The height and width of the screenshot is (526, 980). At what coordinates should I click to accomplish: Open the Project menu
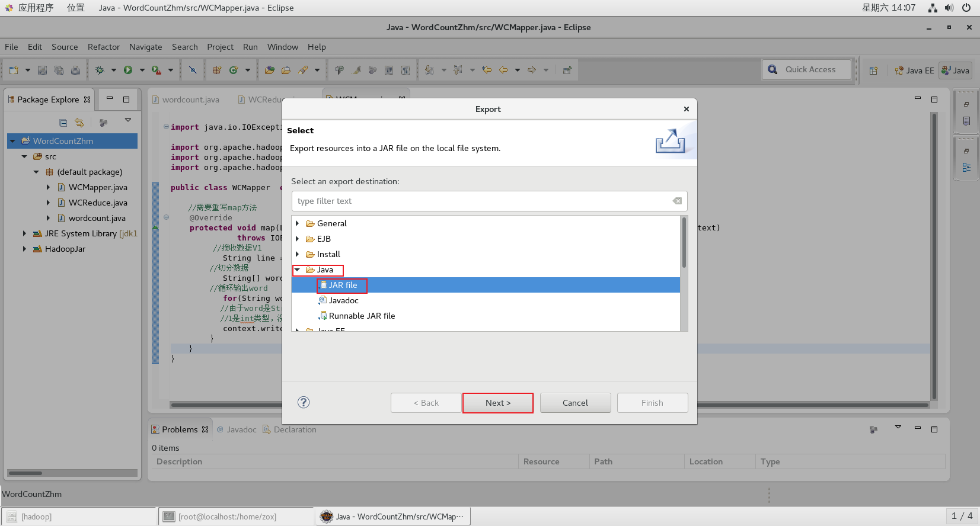tap(221, 47)
